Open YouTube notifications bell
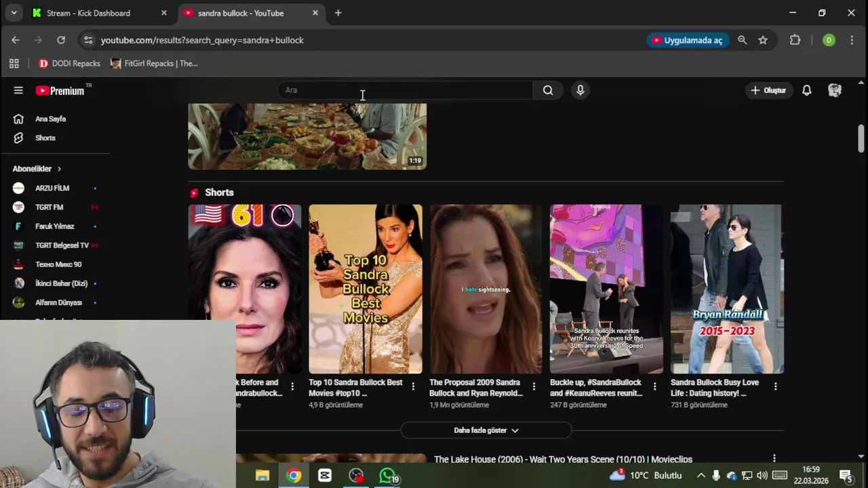This screenshot has width=868, height=488. pyautogui.click(x=807, y=90)
